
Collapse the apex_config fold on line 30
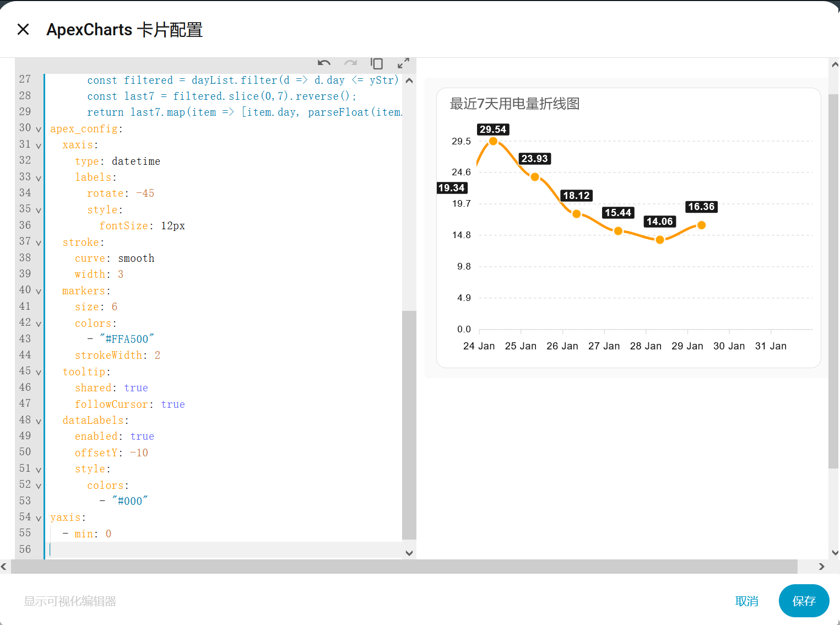click(x=38, y=130)
